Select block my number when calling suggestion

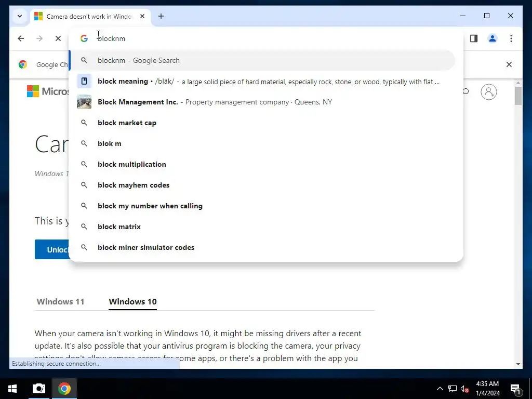pos(262,206)
